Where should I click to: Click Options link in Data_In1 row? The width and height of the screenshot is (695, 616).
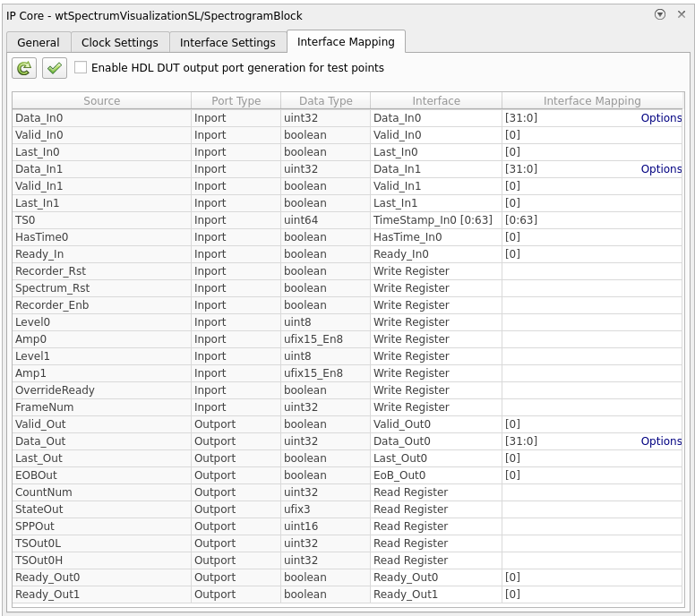[x=661, y=169]
